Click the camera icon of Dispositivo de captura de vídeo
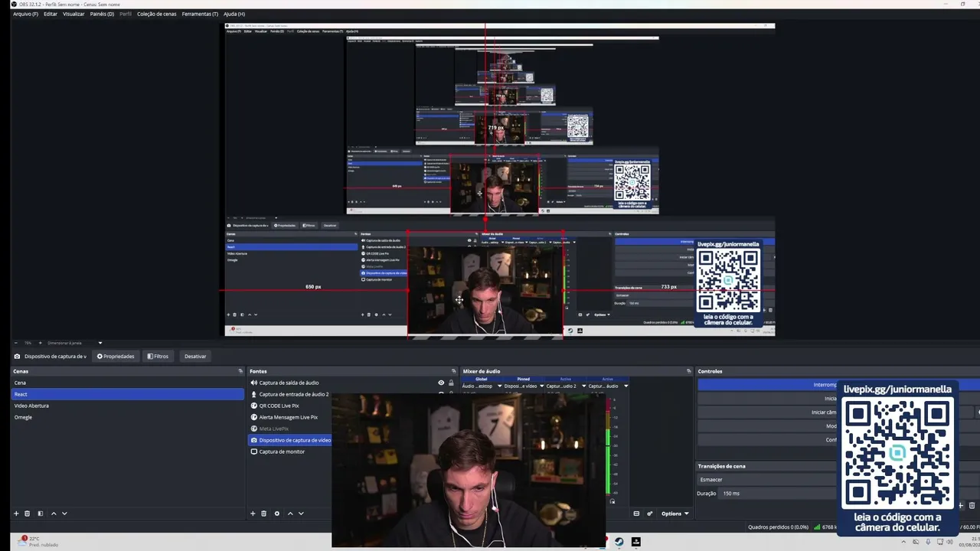 click(x=254, y=440)
